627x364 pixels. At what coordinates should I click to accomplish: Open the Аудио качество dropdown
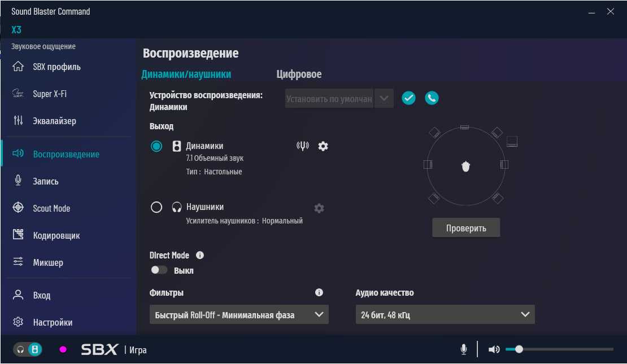click(x=445, y=315)
